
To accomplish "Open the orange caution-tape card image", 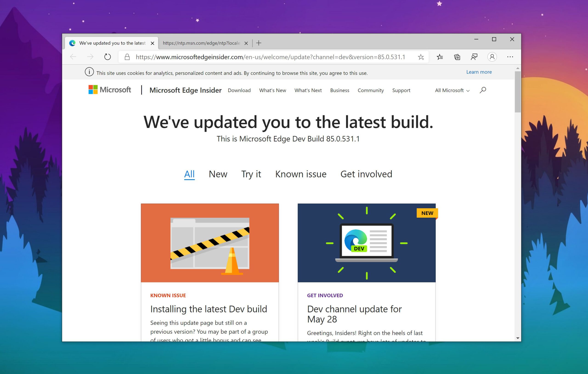I will (210, 243).
